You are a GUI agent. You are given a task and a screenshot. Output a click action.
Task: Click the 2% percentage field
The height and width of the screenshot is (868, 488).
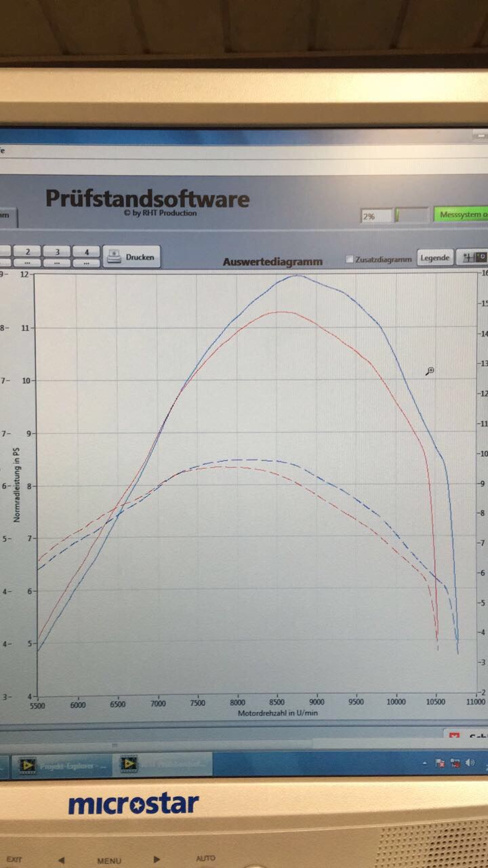[376, 216]
